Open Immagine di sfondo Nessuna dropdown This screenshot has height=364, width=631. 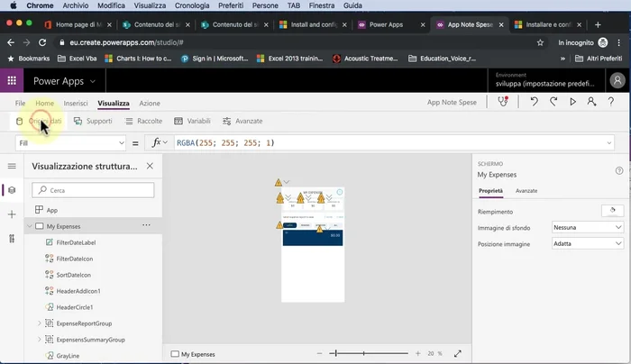coord(588,227)
